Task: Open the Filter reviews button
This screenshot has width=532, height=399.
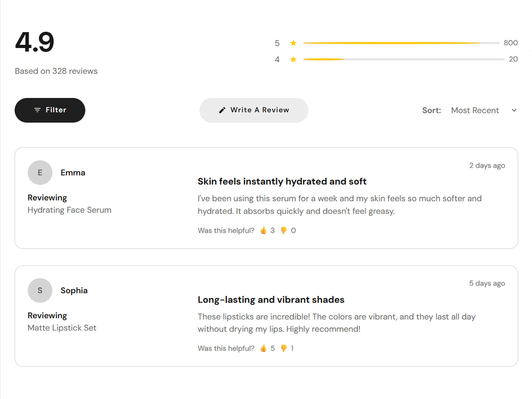Action: pos(50,110)
